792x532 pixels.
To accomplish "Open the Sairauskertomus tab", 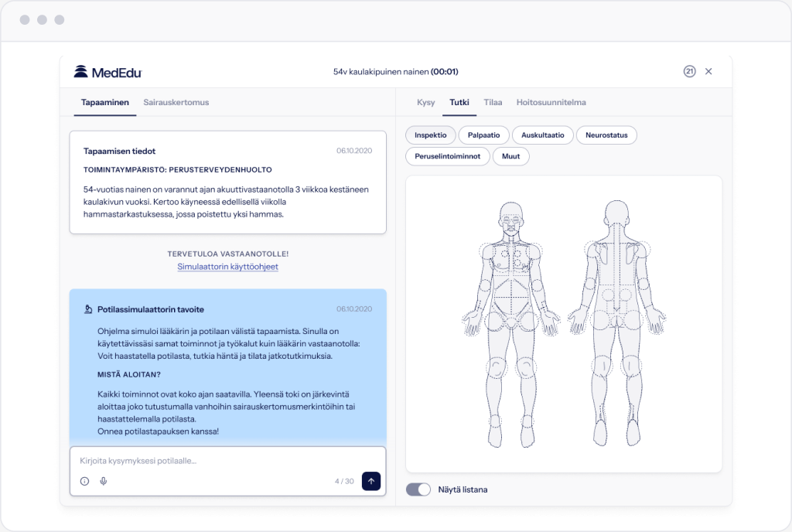I will coord(176,103).
